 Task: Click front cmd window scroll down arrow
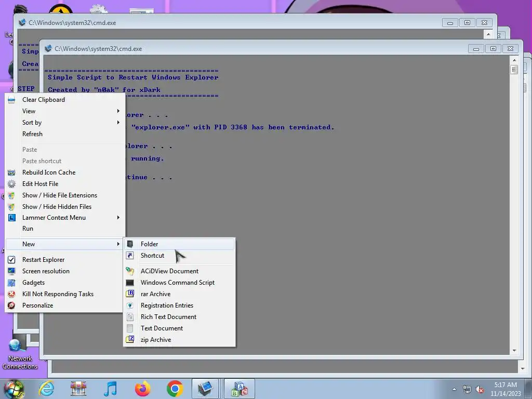point(514,351)
